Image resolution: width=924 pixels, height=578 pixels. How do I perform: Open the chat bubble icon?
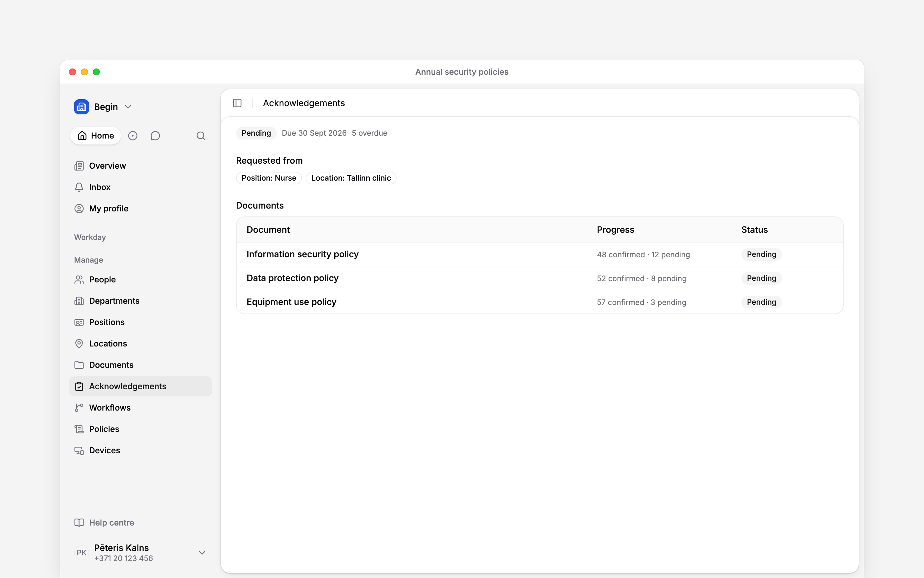(155, 136)
